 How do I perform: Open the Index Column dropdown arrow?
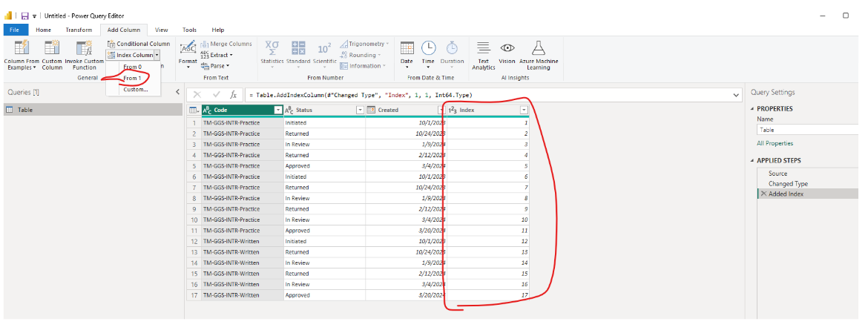click(x=157, y=55)
